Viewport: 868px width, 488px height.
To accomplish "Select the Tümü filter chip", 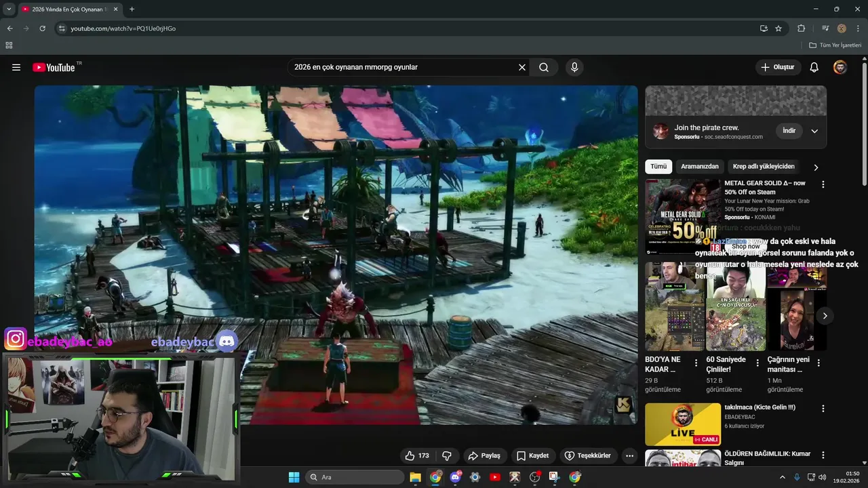I will 658,167.
